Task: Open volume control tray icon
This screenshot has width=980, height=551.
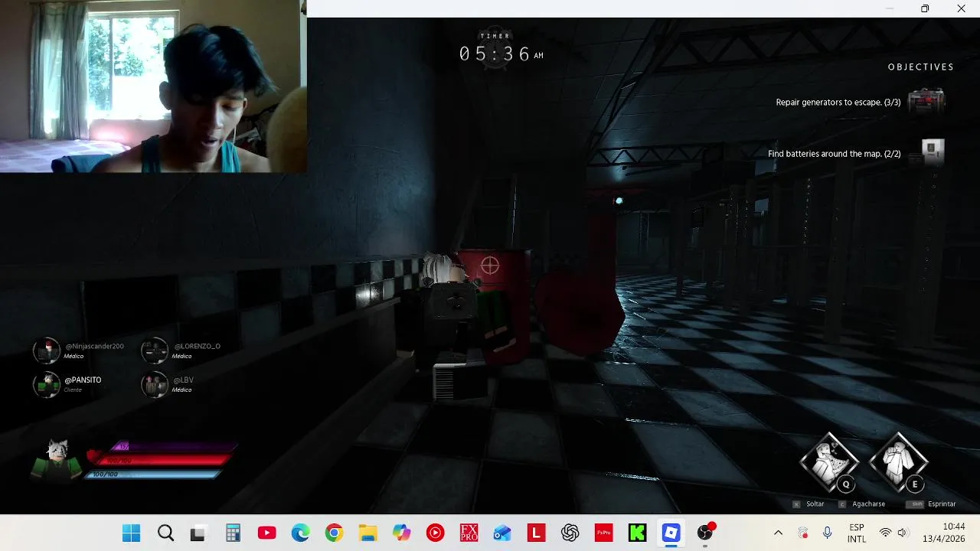Action: 902,533
